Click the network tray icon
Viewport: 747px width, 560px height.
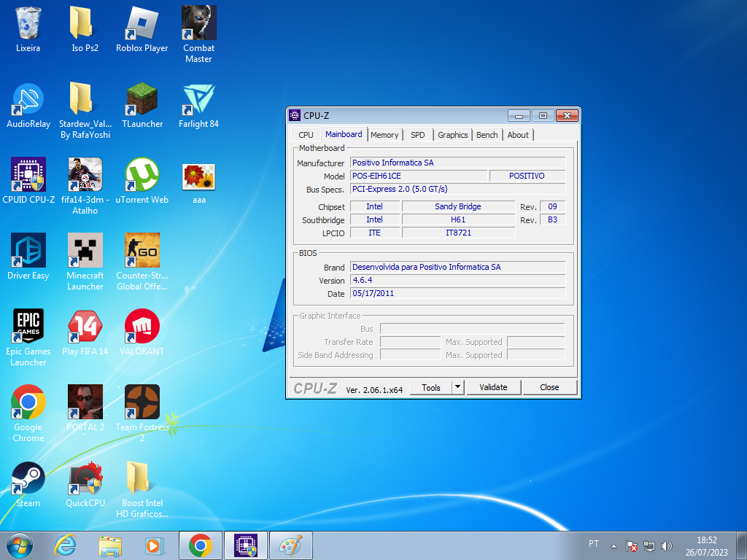[649, 546]
